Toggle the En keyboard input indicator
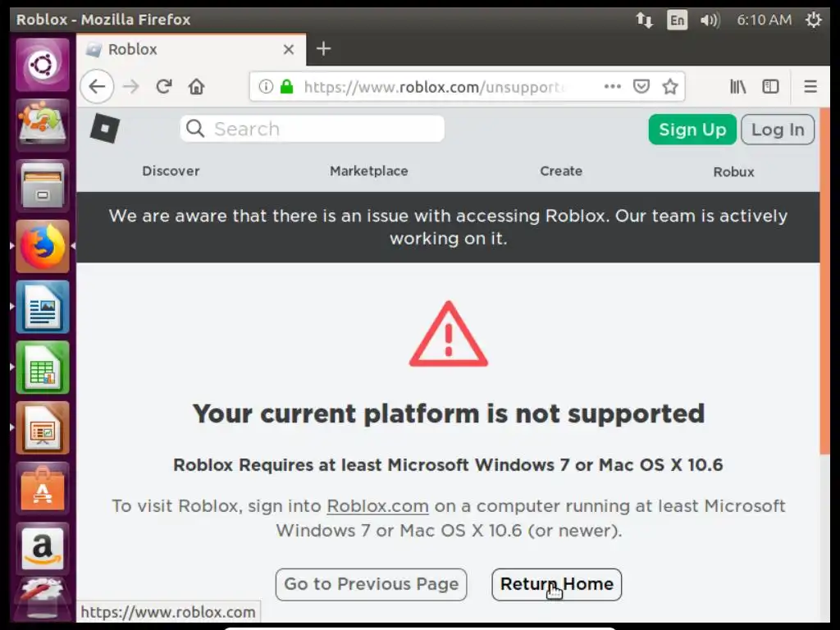This screenshot has width=840, height=630. 677,20
